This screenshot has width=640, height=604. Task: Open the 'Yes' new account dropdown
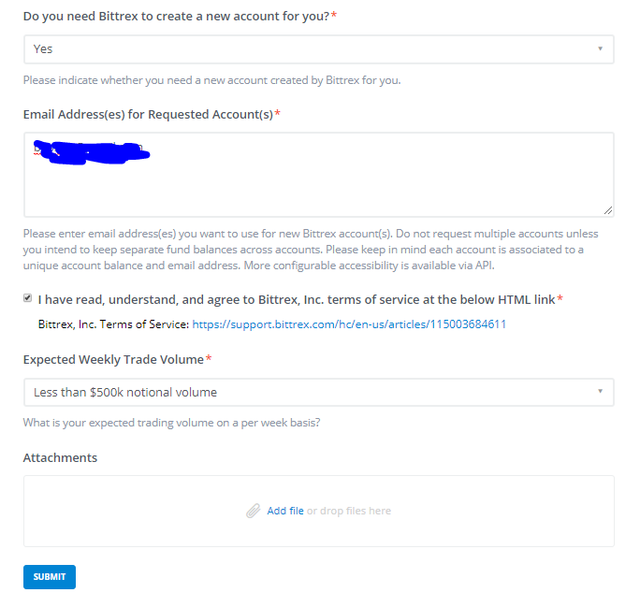tap(319, 49)
